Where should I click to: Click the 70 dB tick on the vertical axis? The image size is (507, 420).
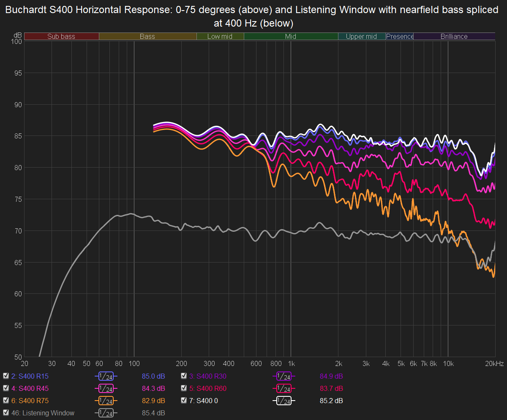(18, 230)
